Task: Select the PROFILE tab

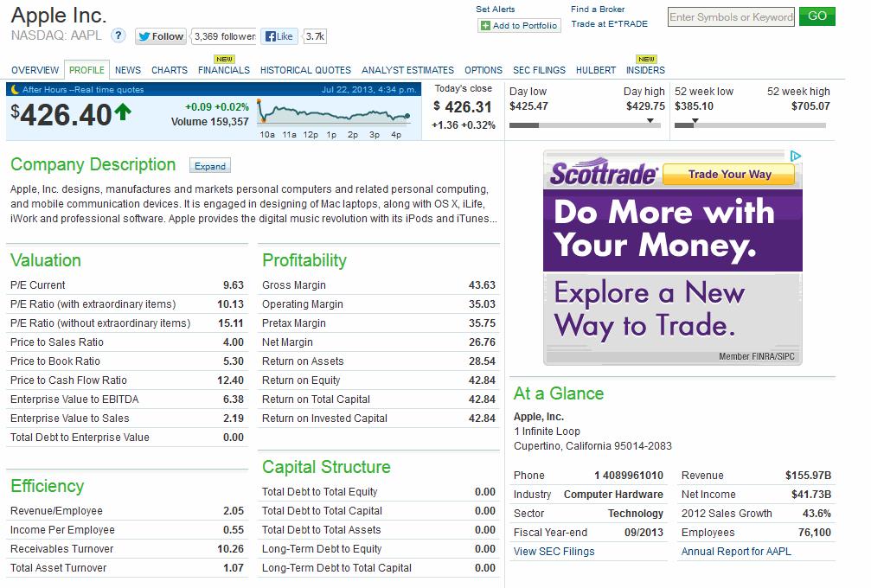Action: point(86,70)
